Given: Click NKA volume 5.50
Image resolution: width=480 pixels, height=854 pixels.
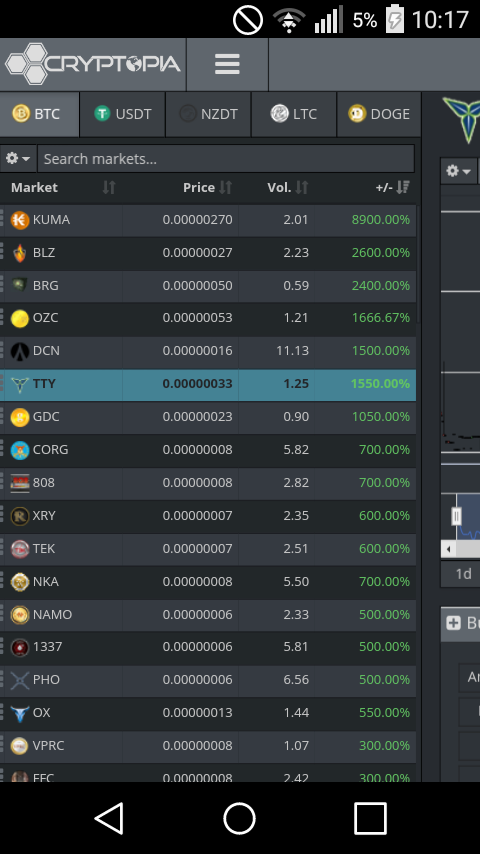Looking at the screenshot, I should 296,582.
